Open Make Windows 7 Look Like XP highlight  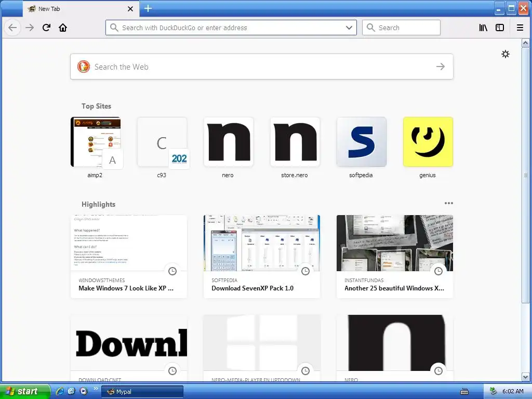click(129, 257)
